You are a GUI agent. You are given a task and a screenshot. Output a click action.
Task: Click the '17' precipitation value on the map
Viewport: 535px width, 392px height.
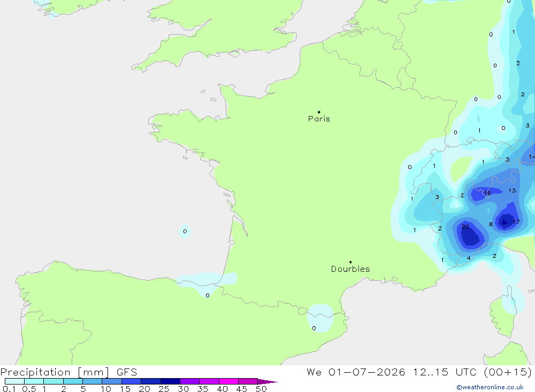coord(516,222)
